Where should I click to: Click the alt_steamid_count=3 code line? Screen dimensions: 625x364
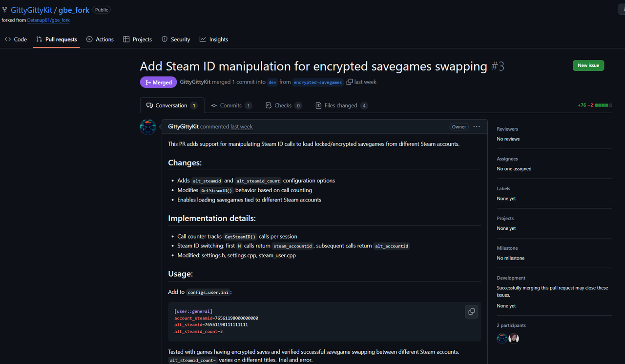(x=199, y=331)
